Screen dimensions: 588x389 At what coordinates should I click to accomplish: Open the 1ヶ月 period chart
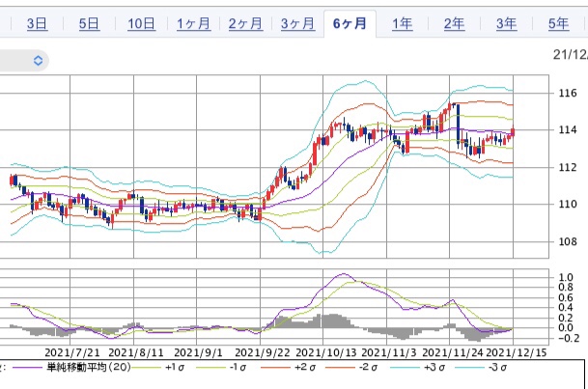tap(193, 24)
